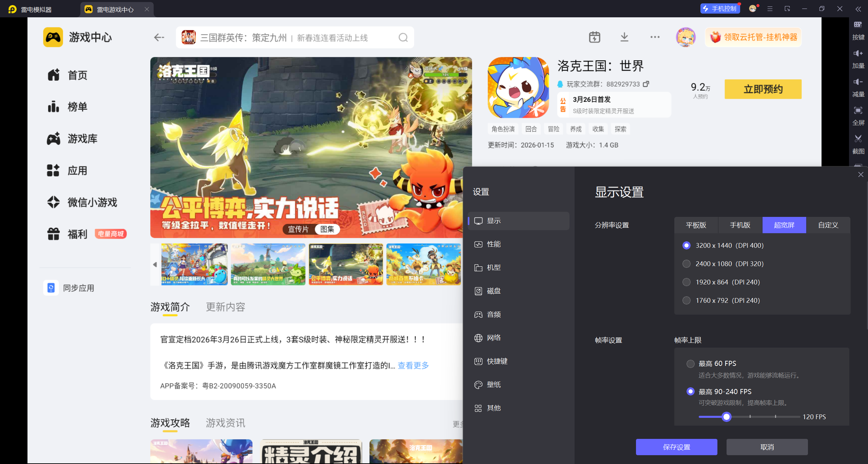Screen dimensions: 868x464
Task: Open keyboard mapping icon in sidebar
Action: coord(858,25)
